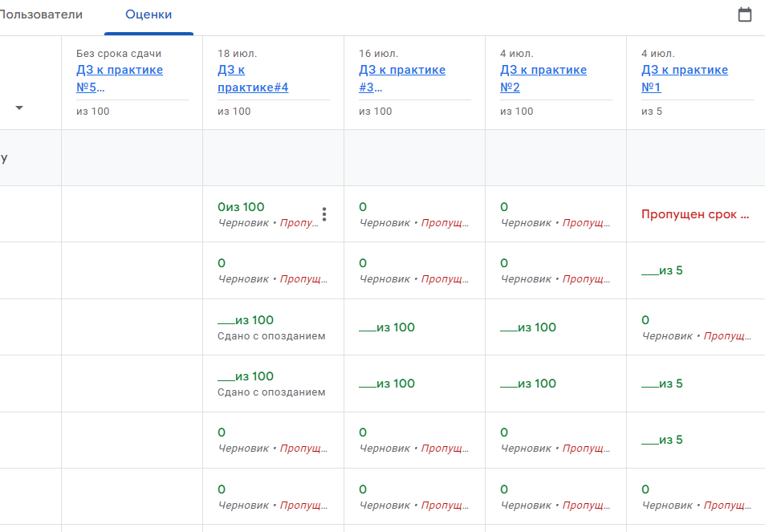
Task: Click second student's "из 5" grade for ДЗ №1
Action: [663, 270]
